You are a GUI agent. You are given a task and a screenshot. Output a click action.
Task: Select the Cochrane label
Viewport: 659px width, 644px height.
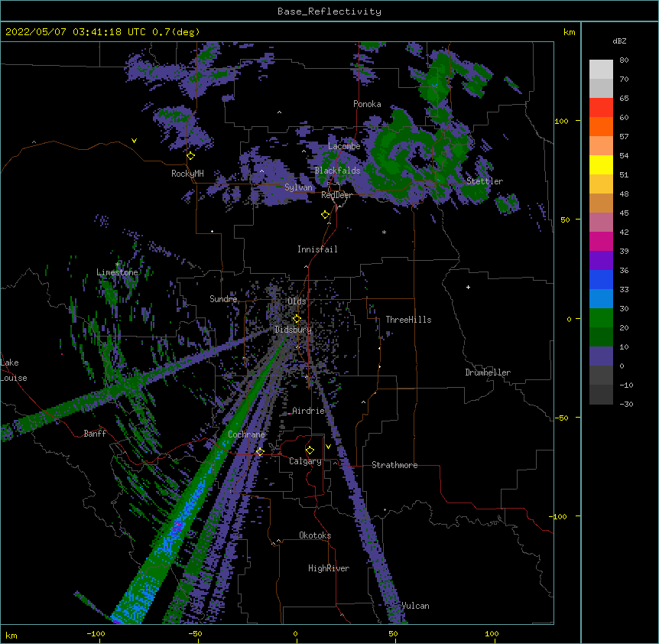(x=246, y=434)
